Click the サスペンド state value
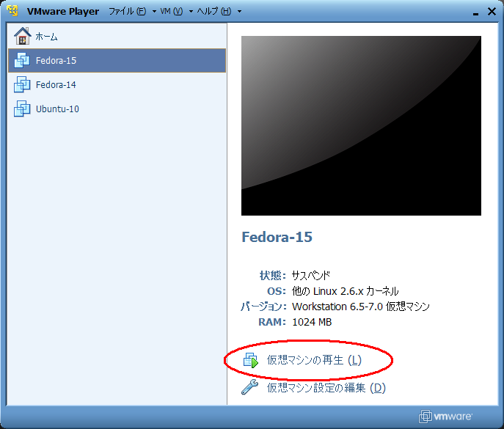The image size is (504, 429). point(310,276)
